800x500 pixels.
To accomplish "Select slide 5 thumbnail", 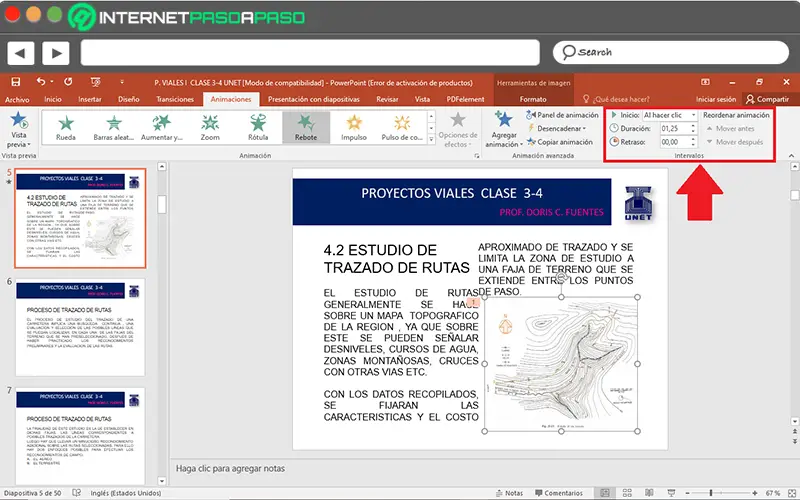I will pyautogui.click(x=80, y=218).
